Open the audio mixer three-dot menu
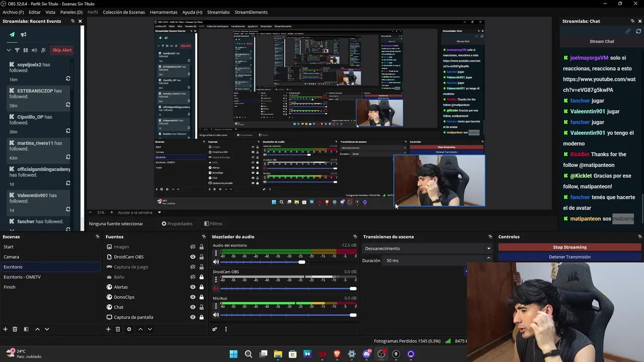The height and width of the screenshot is (362, 644). (x=226, y=329)
